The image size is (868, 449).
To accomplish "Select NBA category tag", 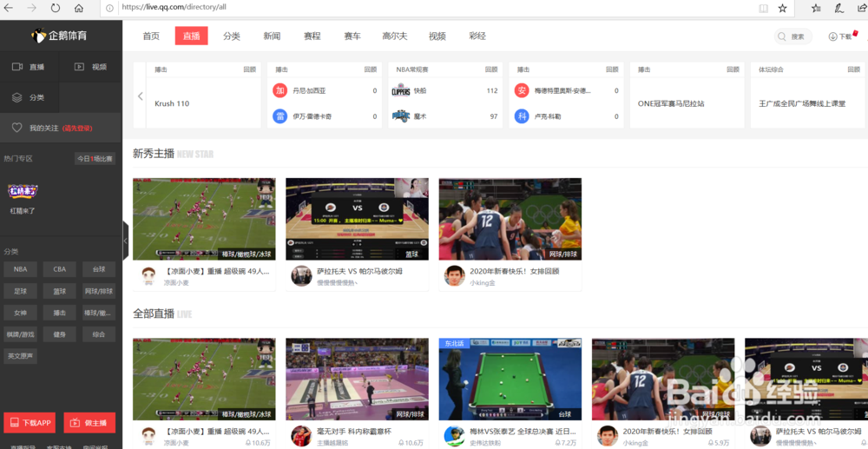I will (x=21, y=269).
